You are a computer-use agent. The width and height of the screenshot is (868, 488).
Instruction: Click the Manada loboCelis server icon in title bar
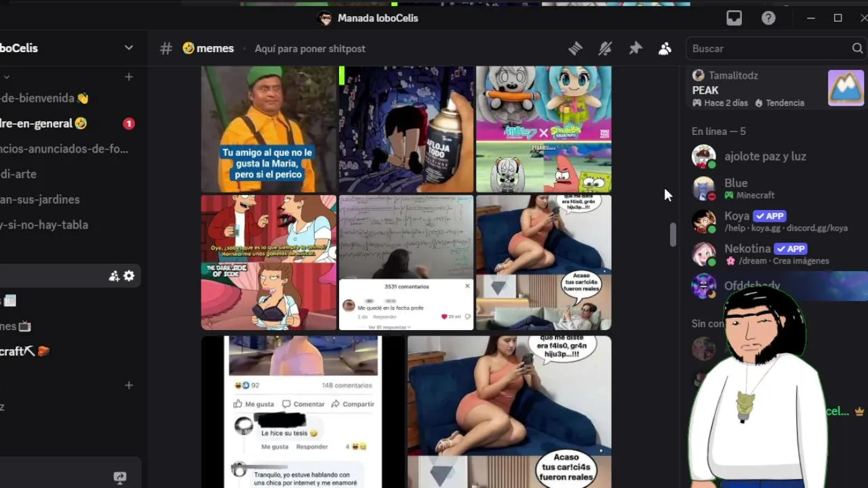325,18
